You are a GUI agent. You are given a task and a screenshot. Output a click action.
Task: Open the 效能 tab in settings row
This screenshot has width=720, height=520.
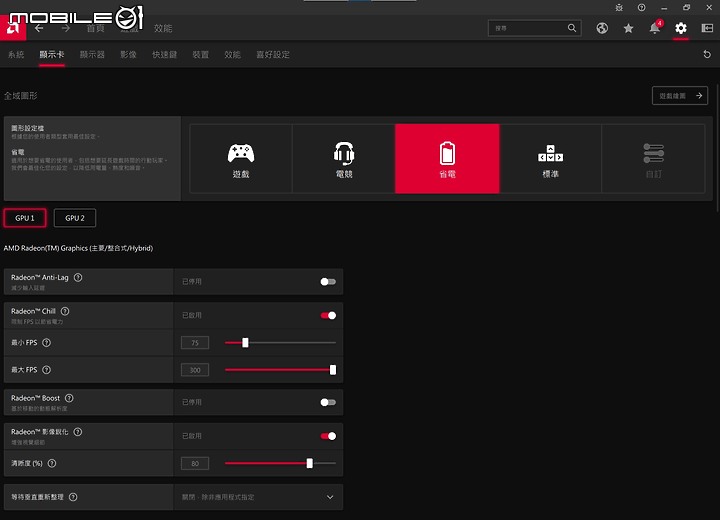coord(232,55)
